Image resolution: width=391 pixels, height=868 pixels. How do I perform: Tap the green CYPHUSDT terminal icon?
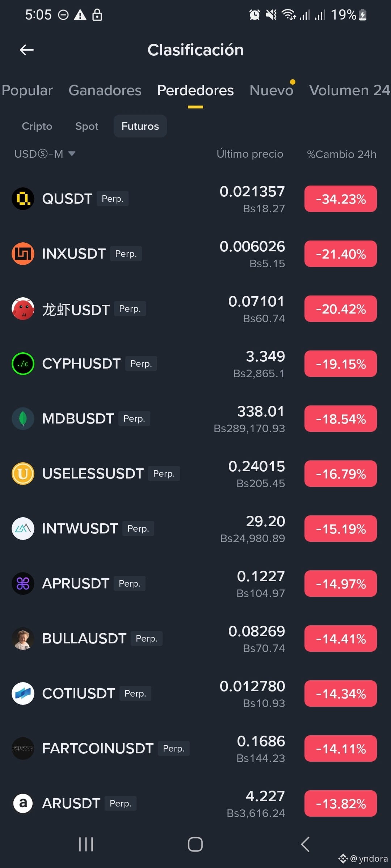23,363
